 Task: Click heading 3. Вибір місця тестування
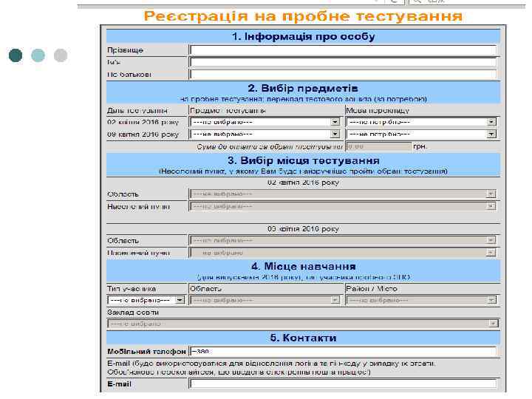coord(304,160)
